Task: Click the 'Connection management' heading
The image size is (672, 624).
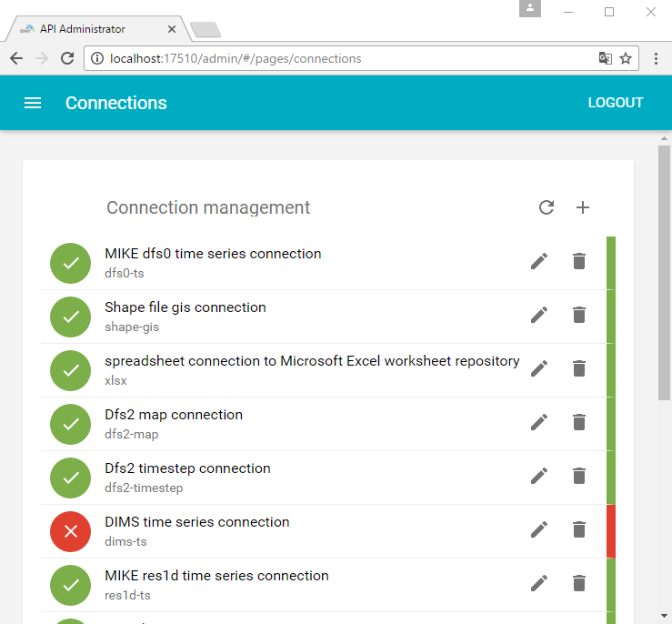Action: click(208, 207)
